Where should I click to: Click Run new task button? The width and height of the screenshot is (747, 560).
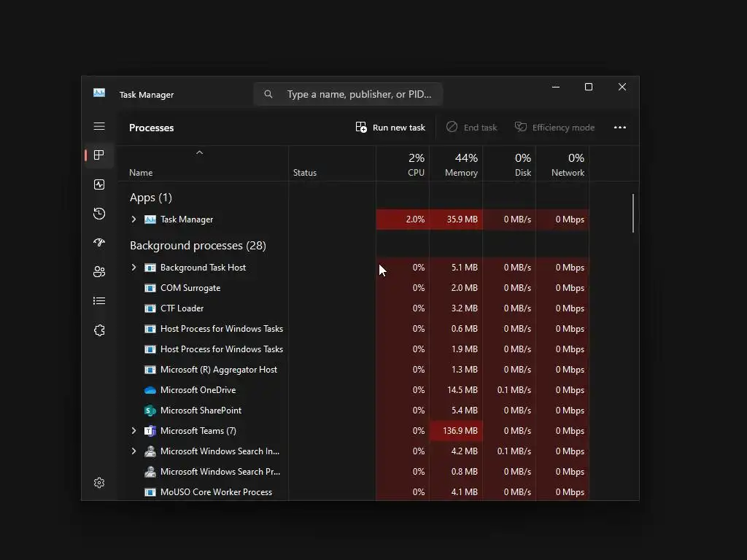point(390,127)
